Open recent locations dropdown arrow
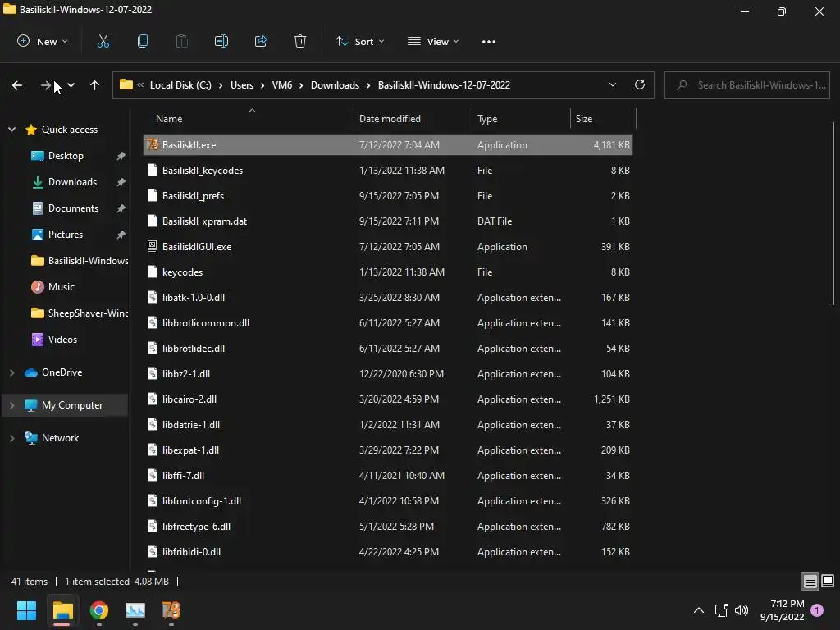840x630 pixels. (71, 85)
